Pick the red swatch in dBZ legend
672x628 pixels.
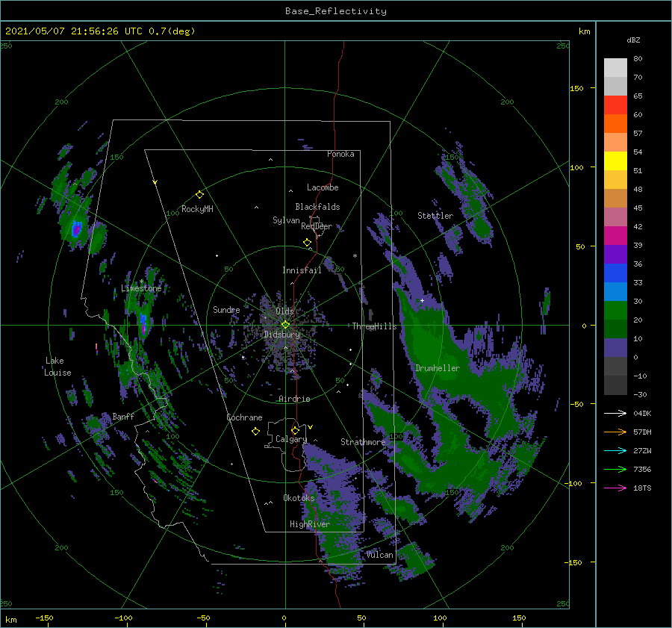click(x=615, y=105)
